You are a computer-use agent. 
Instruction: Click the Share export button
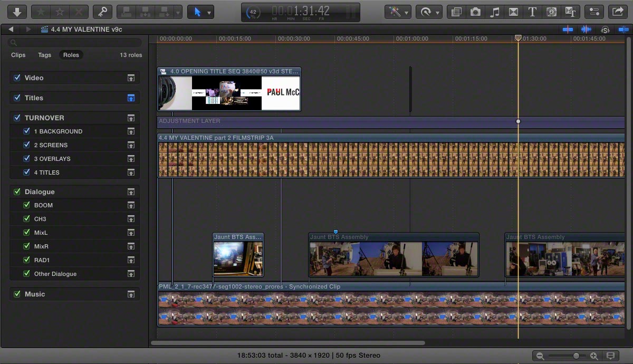click(617, 12)
